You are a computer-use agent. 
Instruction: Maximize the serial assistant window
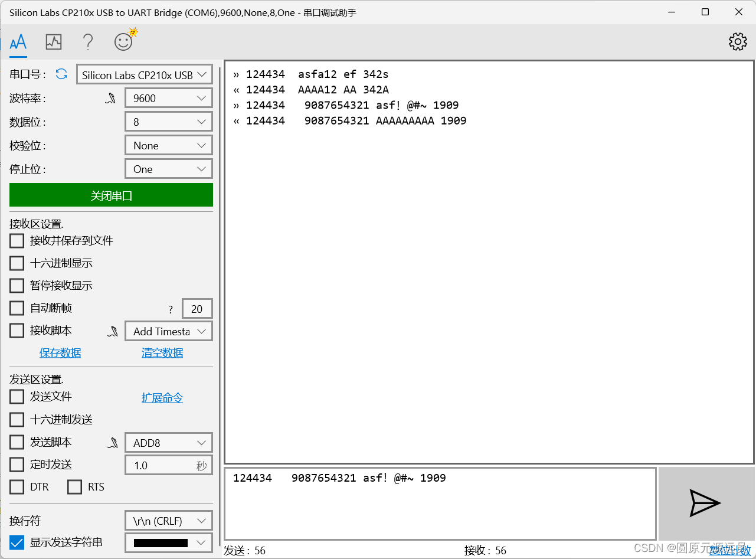[x=705, y=12]
